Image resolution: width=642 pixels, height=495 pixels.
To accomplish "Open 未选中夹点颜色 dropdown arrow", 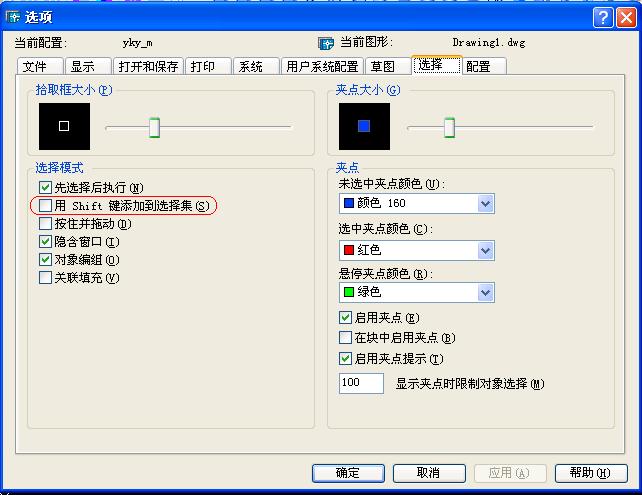I will (x=486, y=203).
